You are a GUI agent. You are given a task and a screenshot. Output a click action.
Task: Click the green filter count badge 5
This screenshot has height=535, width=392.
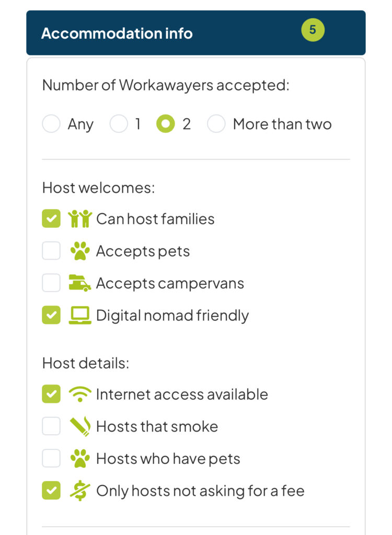[313, 30]
